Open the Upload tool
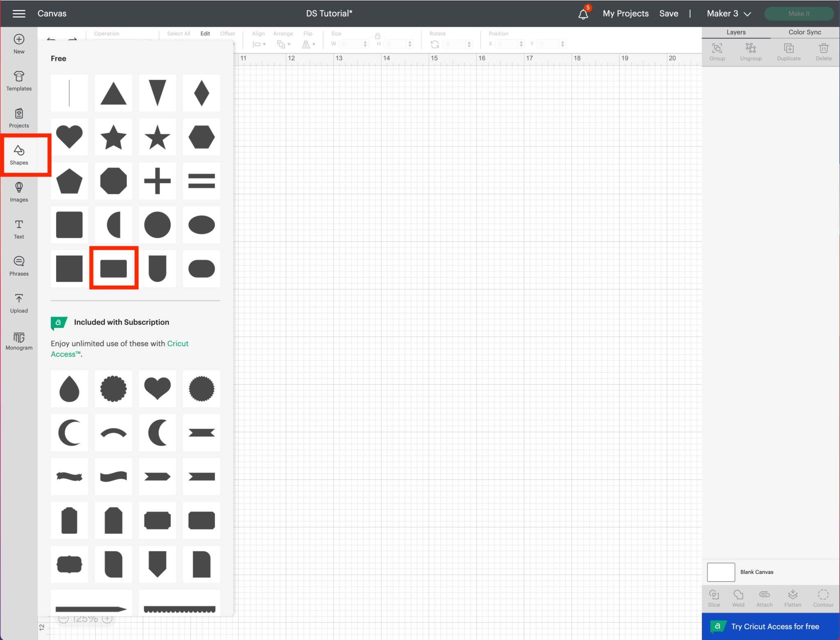The height and width of the screenshot is (640, 840). point(19,303)
